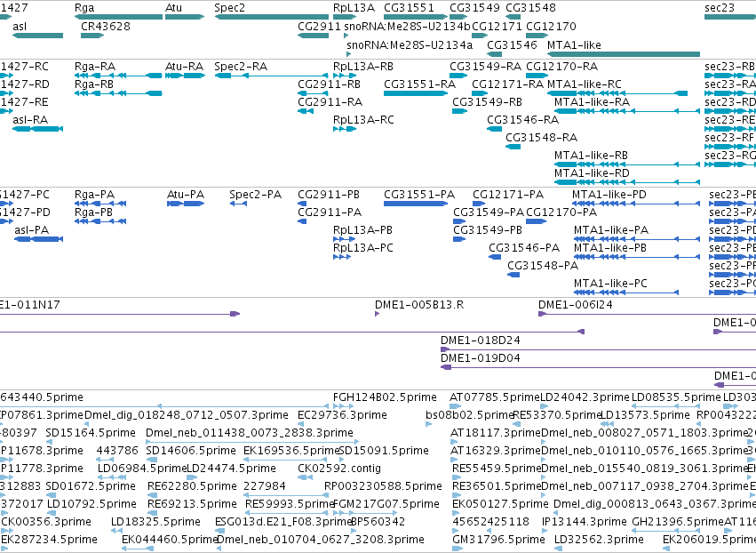The height and width of the screenshot is (553, 756).
Task: Select BAC clone DME1-019D04
Action: pyautogui.click(x=599, y=368)
